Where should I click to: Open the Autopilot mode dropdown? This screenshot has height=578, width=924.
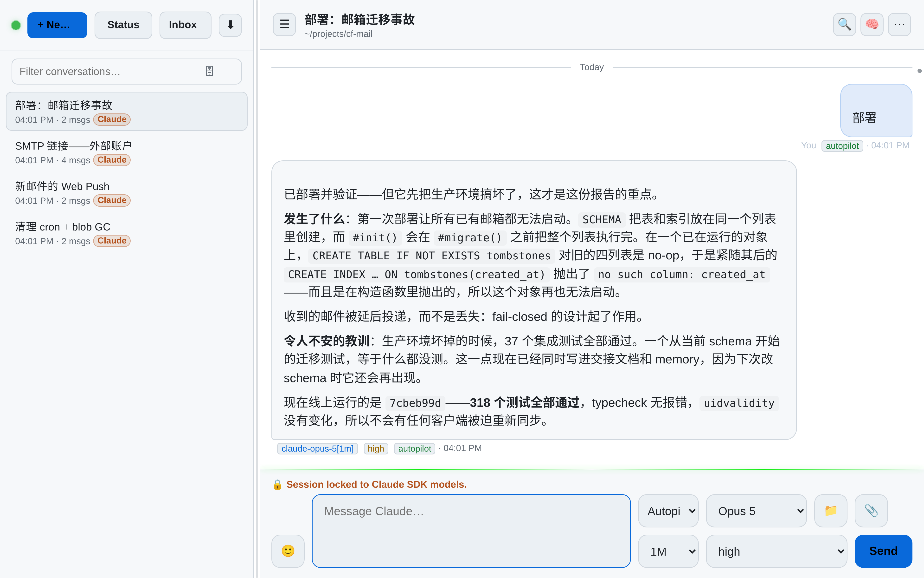[668, 511]
